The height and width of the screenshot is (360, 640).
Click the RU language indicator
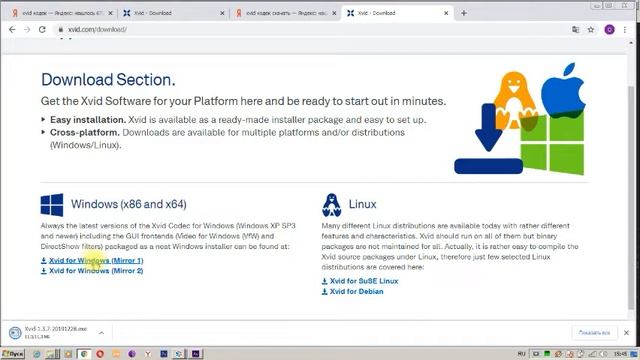521,354
